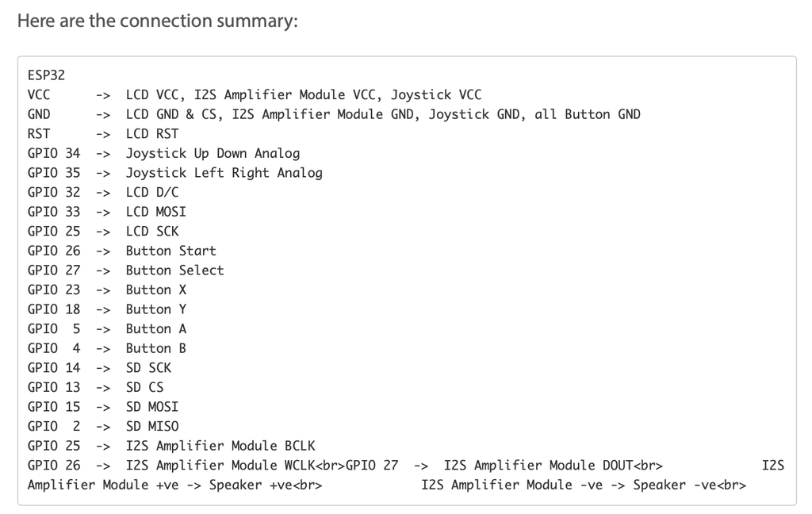Viewport: 812px width, 514px height.
Task: Click the RST -> LCD RST line
Action: (x=103, y=134)
